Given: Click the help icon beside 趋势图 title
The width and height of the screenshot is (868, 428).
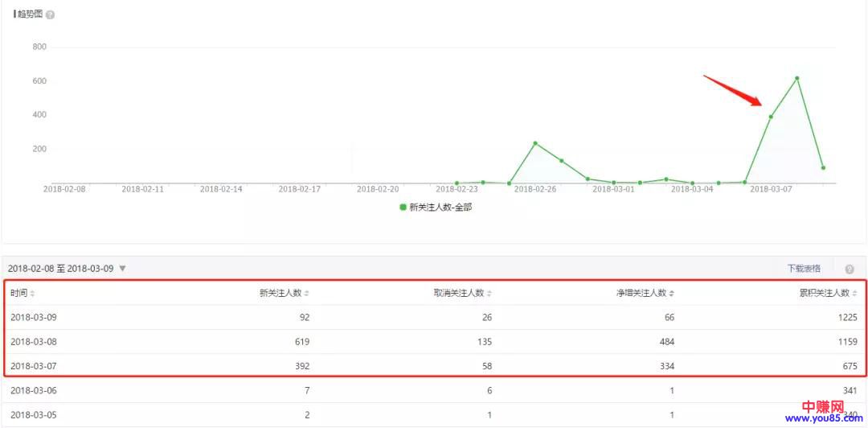Looking at the screenshot, I should click(51, 15).
